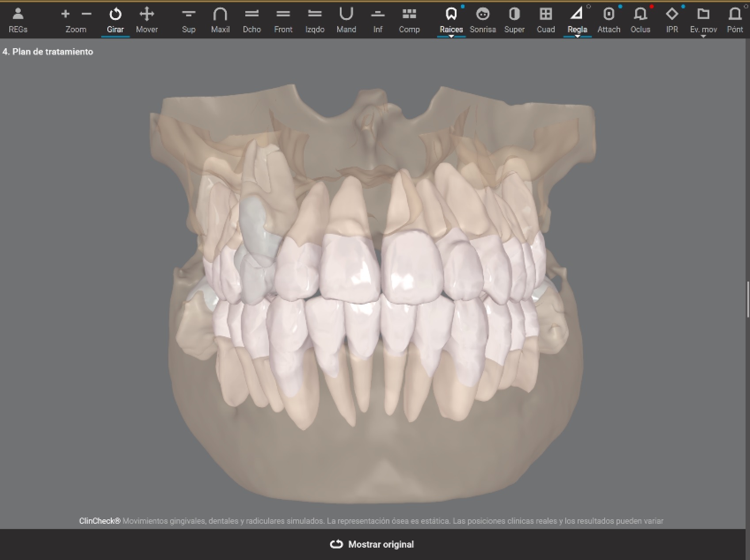
Task: Open the Sonrisa smile view
Action: tap(483, 18)
